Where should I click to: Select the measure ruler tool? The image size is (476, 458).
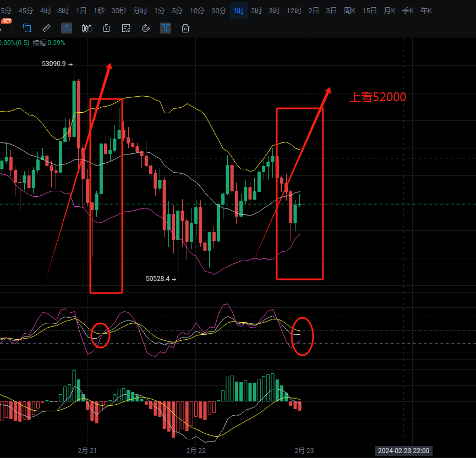click(x=46, y=28)
